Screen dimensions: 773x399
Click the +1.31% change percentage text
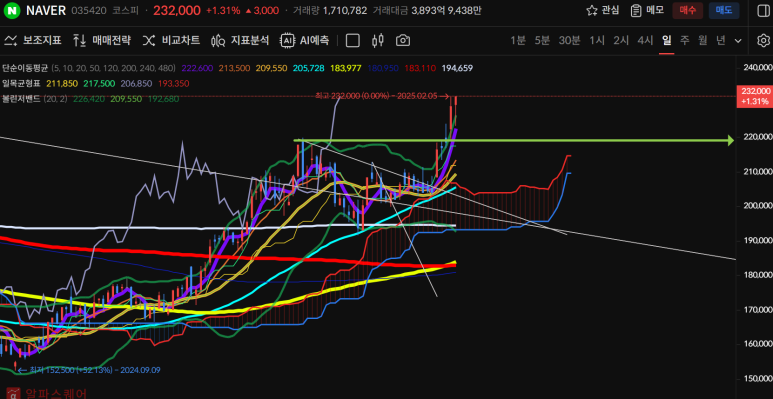[223, 10]
